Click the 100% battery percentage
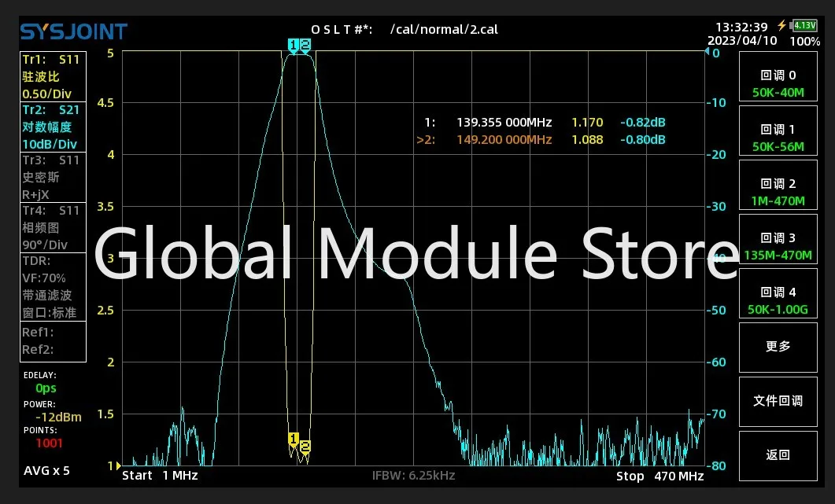Viewport: 835px width, 504px height. click(x=804, y=42)
